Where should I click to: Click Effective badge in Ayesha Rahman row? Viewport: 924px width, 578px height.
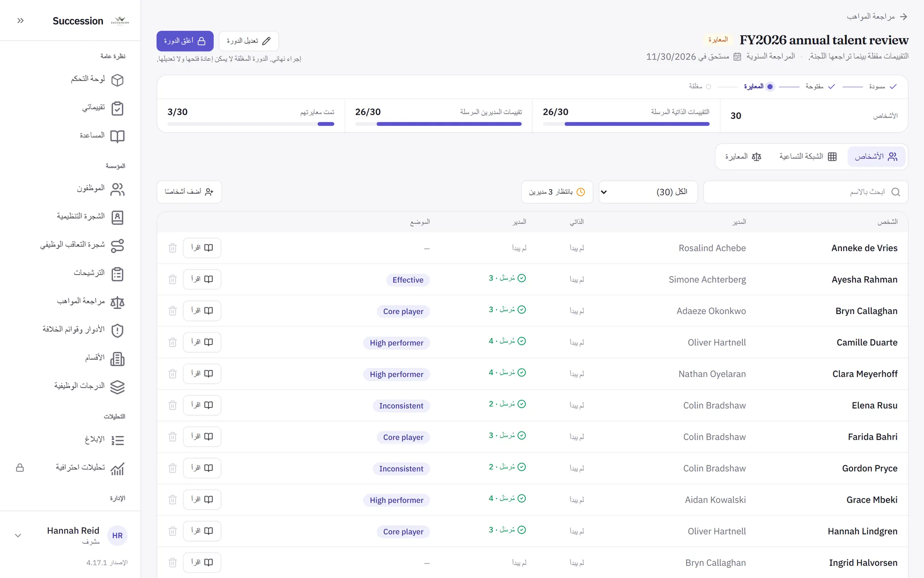click(408, 280)
